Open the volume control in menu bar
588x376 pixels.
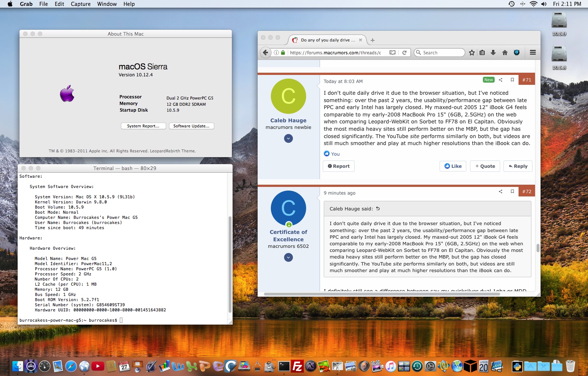coord(544,4)
